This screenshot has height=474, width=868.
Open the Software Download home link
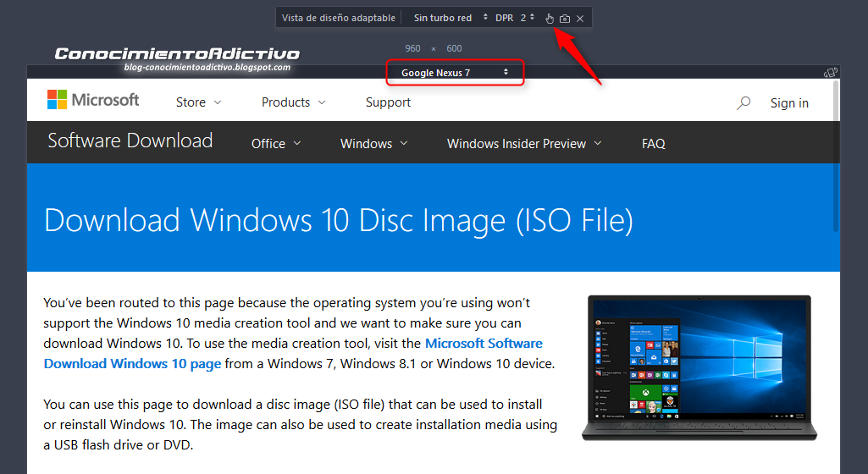coord(130,141)
